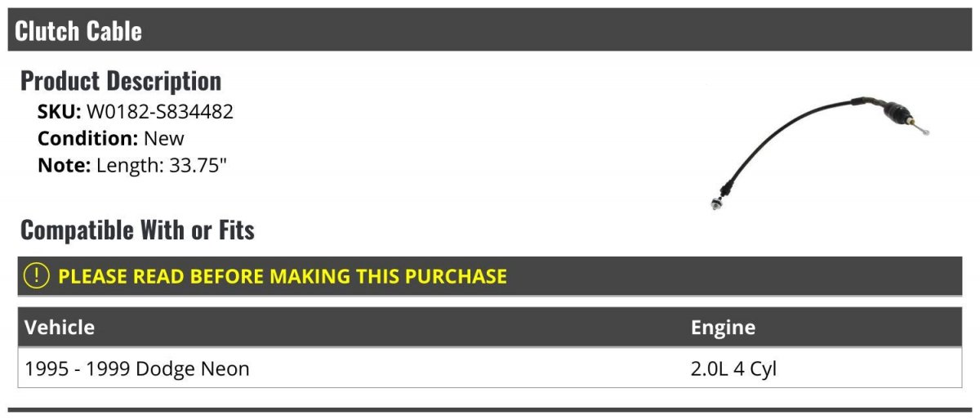Click the Clutch Cable title header
Screen dimensions: 980x420
coord(78,31)
